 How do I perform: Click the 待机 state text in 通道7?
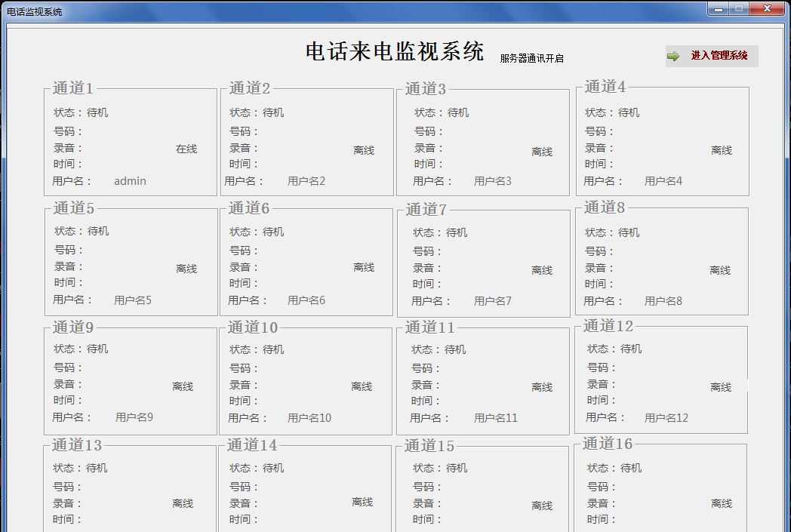click(x=457, y=232)
